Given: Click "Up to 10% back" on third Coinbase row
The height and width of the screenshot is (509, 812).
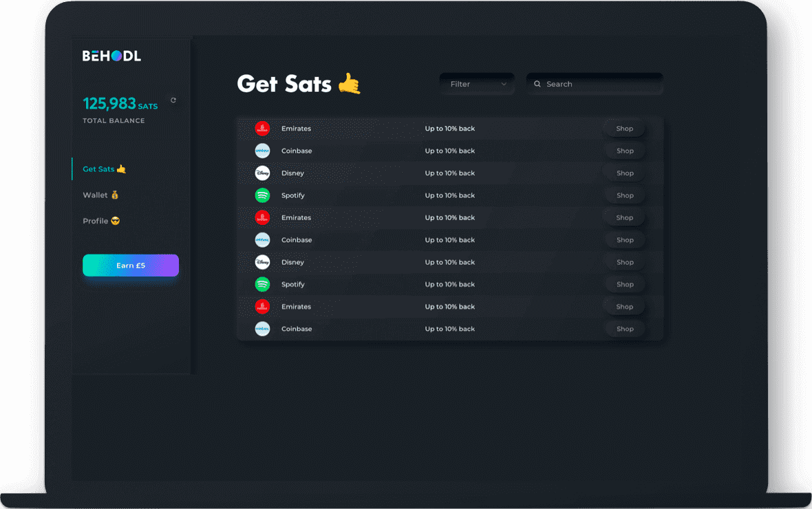Looking at the screenshot, I should [x=450, y=329].
